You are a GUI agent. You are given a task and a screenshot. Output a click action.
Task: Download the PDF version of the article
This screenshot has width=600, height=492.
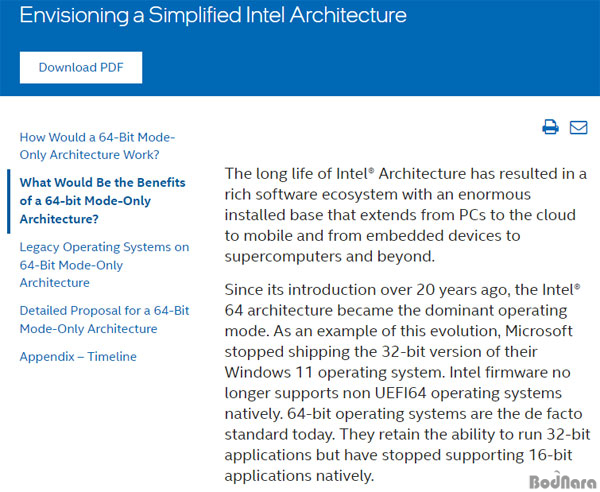tap(81, 67)
